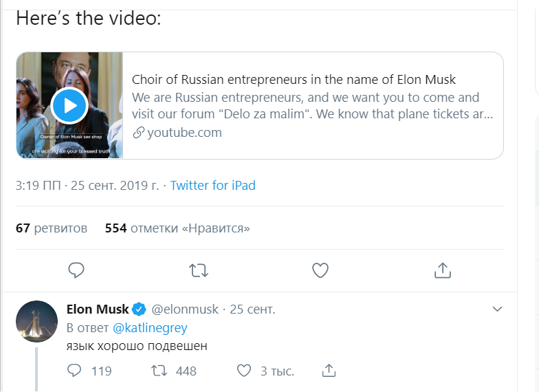Retweet Elon Musk's reply
Viewport: 539px width, 392px height.
(x=158, y=371)
